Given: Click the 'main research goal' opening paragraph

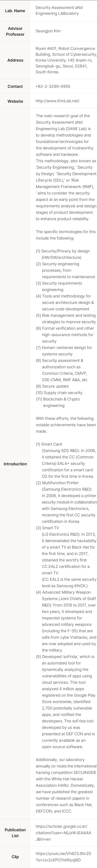Looking at the screenshot, I should (64, 135).
